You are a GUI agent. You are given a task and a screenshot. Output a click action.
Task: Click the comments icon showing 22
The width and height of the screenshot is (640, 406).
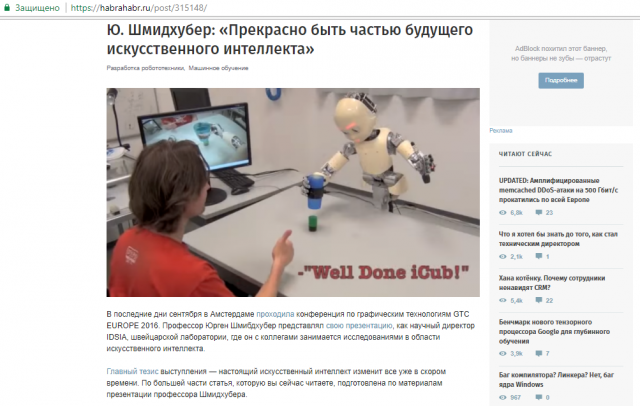click(539, 301)
